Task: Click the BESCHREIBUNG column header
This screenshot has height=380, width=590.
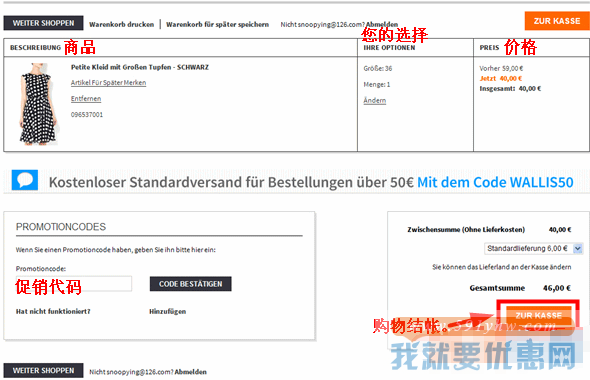Action: (35, 48)
